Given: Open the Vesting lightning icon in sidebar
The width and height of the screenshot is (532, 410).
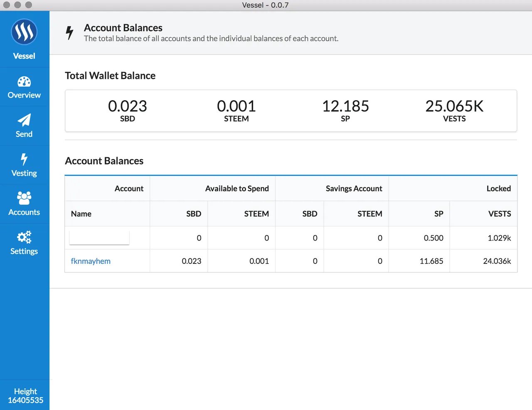Looking at the screenshot, I should pyautogui.click(x=24, y=159).
